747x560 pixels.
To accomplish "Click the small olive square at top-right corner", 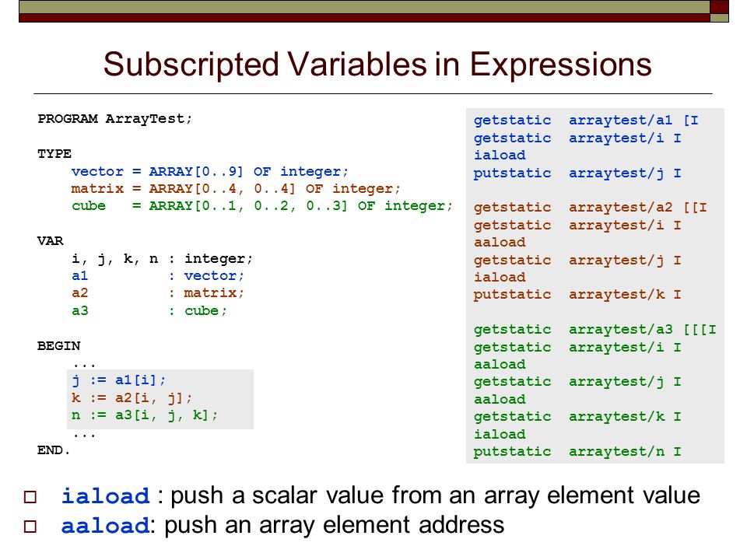I will click(x=719, y=18).
